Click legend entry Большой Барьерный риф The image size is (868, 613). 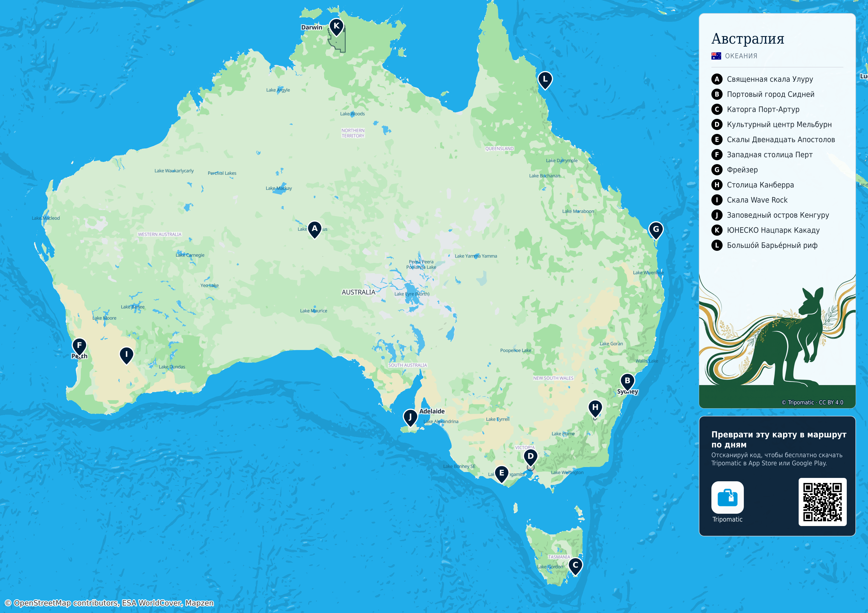coord(765,245)
